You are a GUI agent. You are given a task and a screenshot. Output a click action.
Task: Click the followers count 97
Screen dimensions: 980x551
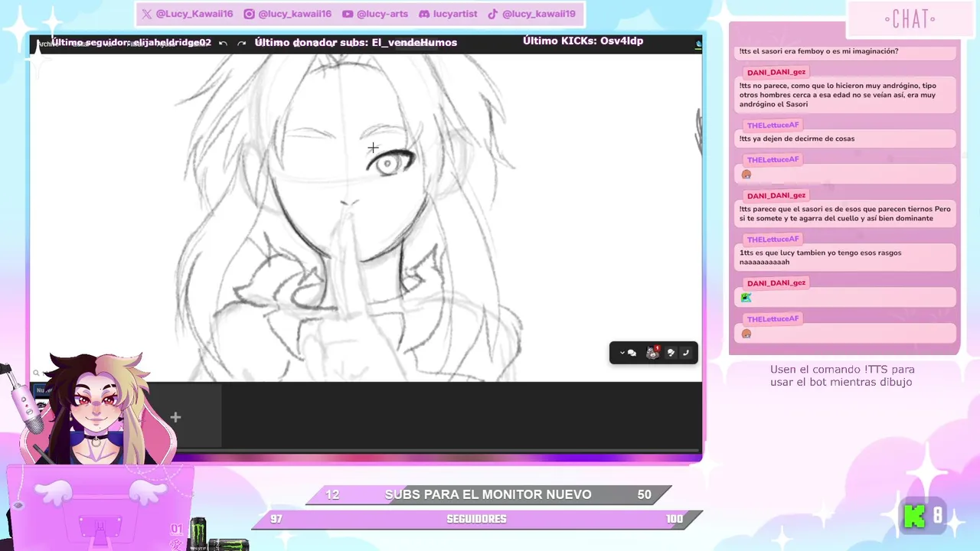276,519
